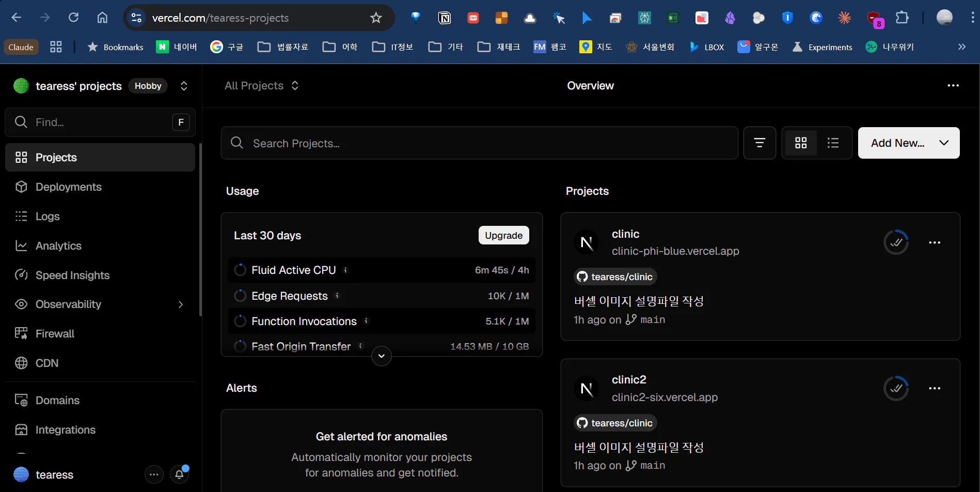Viewport: 980px width, 492px height.
Task: Open the team switcher chevrons
Action: pos(184,86)
